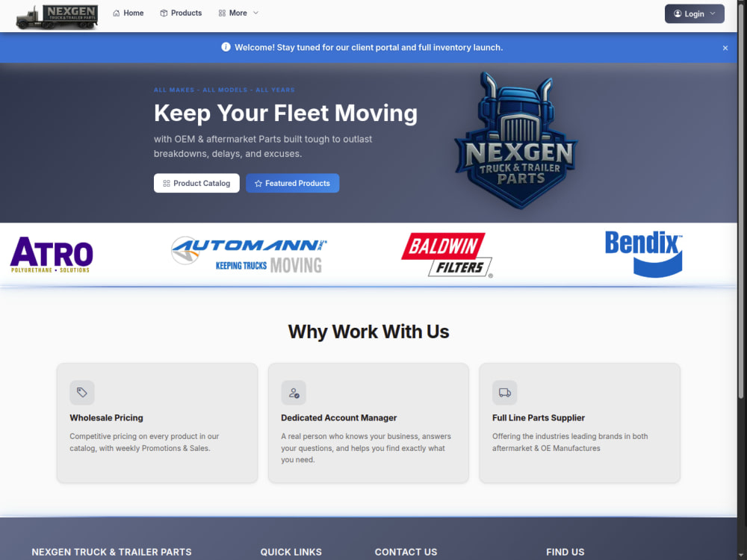
Task: Click the grid icon beside More
Action: click(222, 13)
